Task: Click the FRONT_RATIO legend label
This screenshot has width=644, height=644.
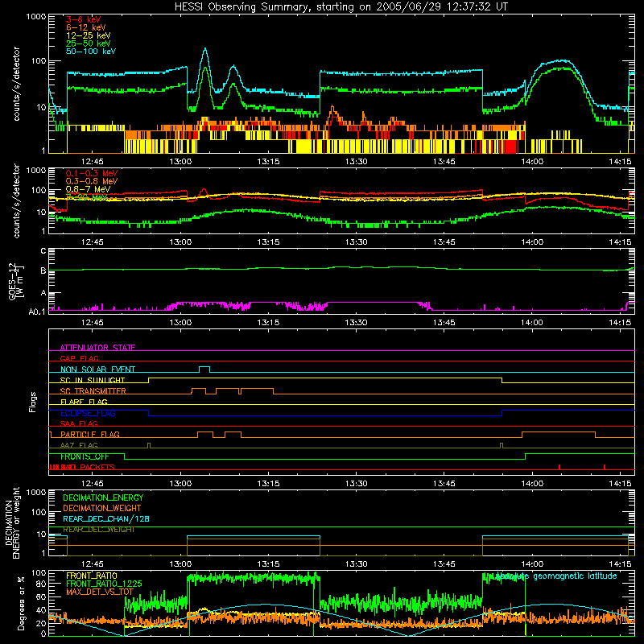Action: [92, 576]
